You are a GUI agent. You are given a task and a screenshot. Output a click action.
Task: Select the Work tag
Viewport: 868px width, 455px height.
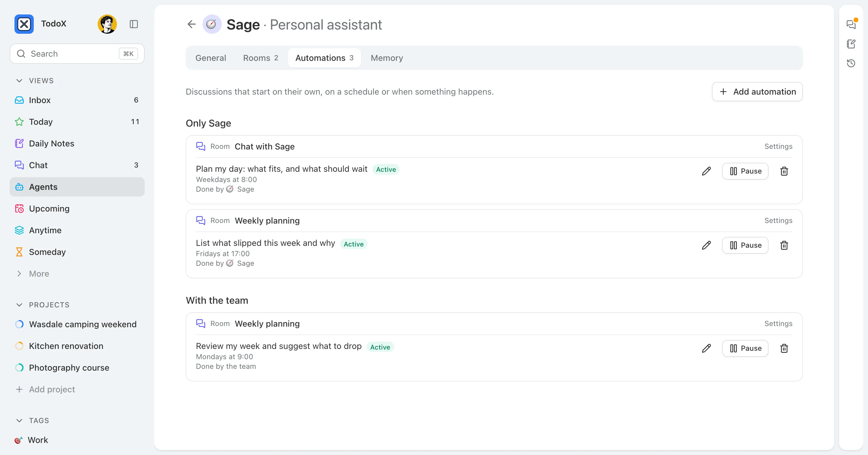[x=77, y=440]
